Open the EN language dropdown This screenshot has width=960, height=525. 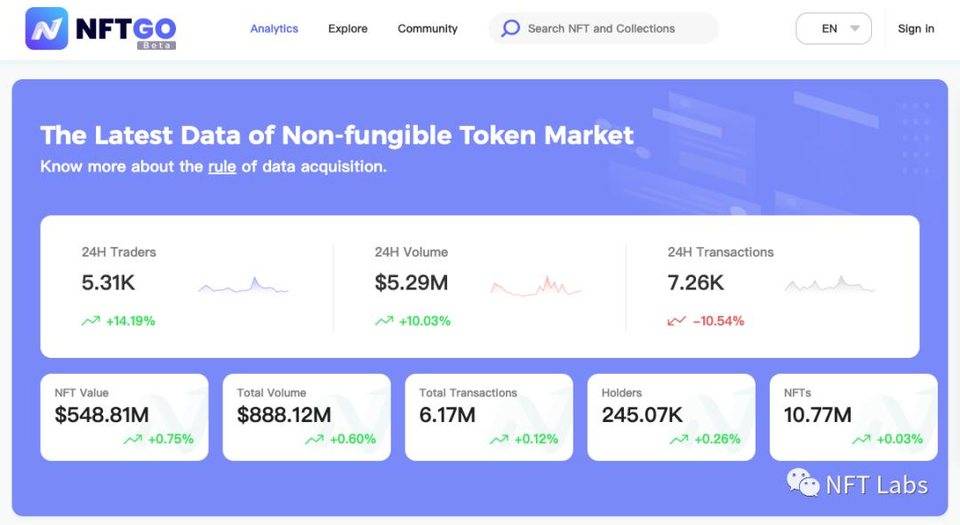coord(832,29)
